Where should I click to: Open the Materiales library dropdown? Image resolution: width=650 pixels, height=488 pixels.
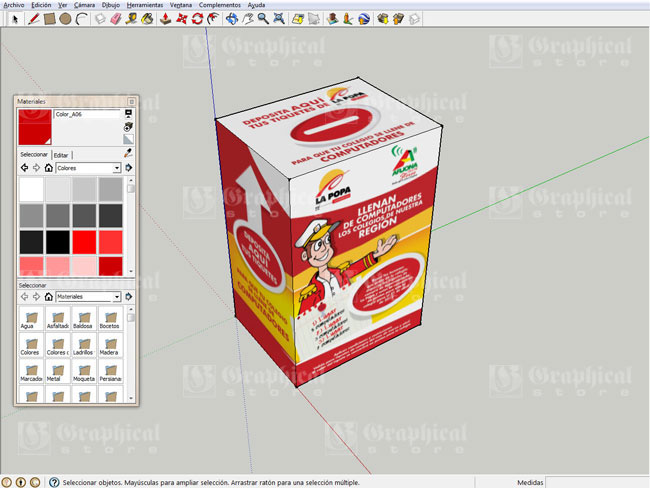pos(117,297)
